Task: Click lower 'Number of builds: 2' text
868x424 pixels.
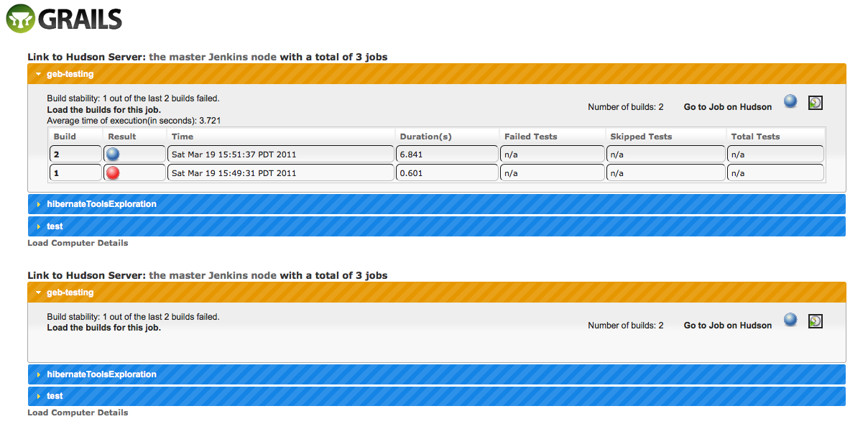Action: point(626,326)
